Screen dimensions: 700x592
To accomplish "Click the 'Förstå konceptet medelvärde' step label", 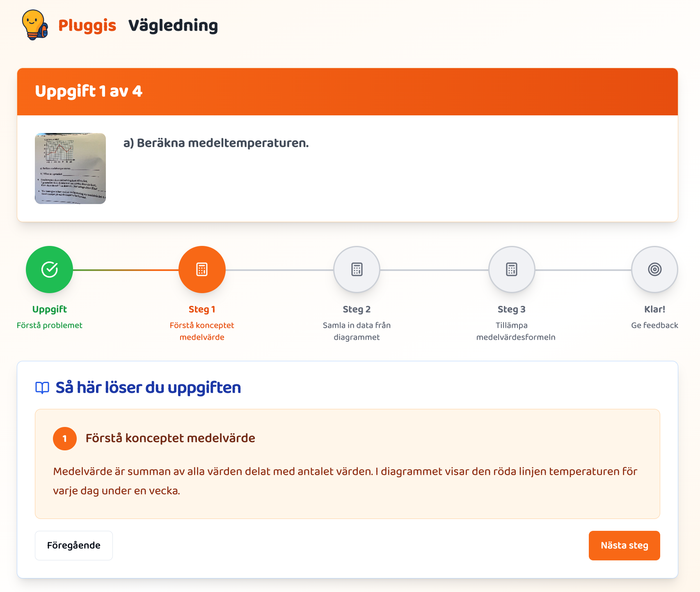I will click(x=201, y=331).
